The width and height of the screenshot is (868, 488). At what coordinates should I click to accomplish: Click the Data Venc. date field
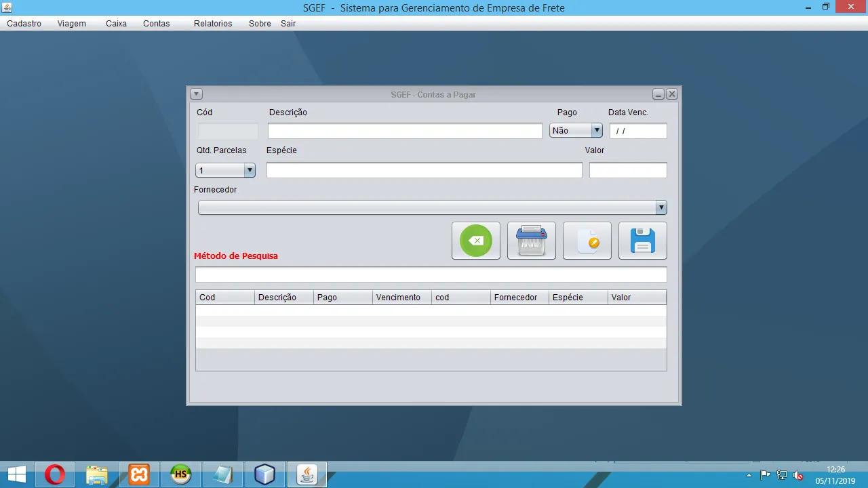pyautogui.click(x=638, y=131)
